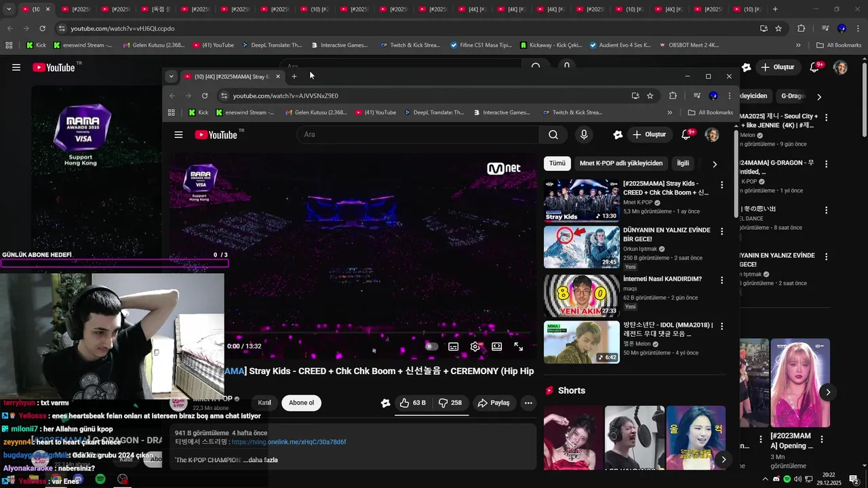
Task: Open more actions three-dot button beside Paylaş
Action: coord(528,403)
